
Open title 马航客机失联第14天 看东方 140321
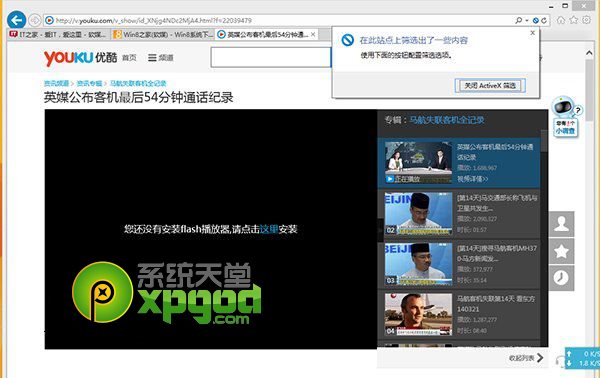(x=496, y=304)
